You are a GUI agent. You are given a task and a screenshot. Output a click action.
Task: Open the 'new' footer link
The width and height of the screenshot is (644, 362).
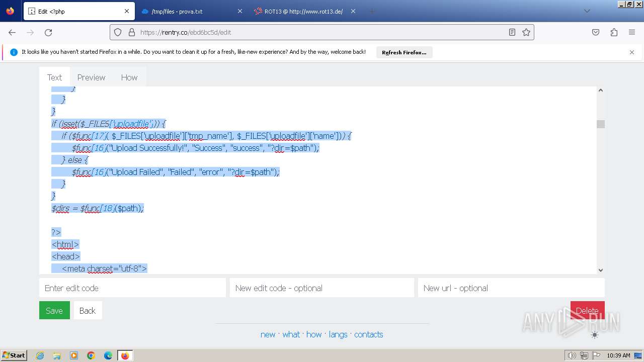(x=268, y=334)
